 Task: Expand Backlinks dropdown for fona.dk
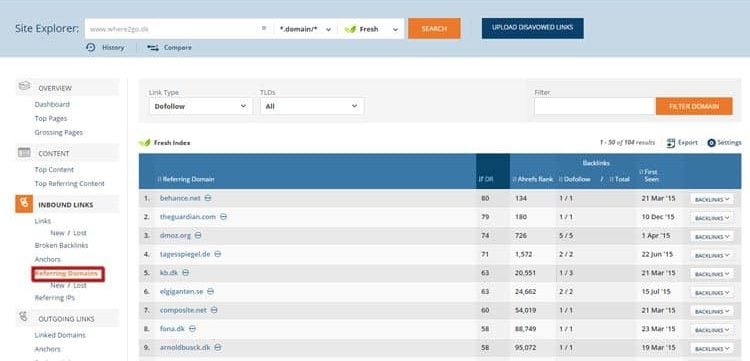coord(712,329)
